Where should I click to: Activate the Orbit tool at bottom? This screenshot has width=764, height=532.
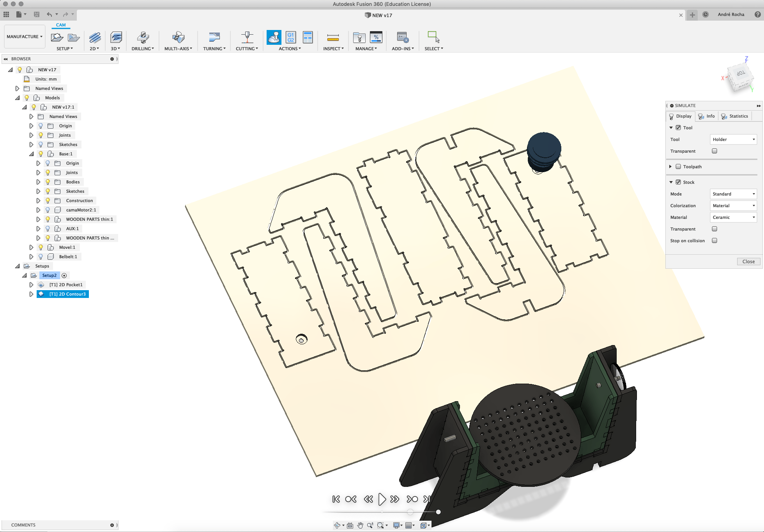click(337, 525)
